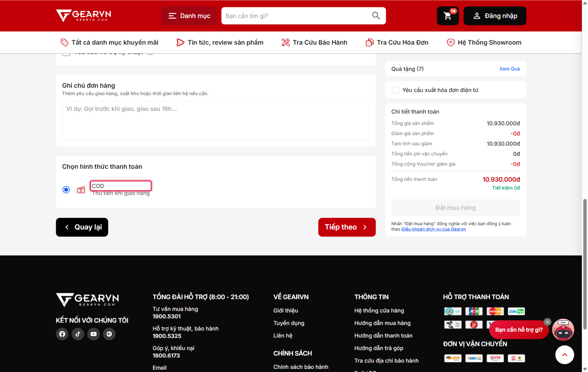Go back with Quay lại button

(x=82, y=227)
